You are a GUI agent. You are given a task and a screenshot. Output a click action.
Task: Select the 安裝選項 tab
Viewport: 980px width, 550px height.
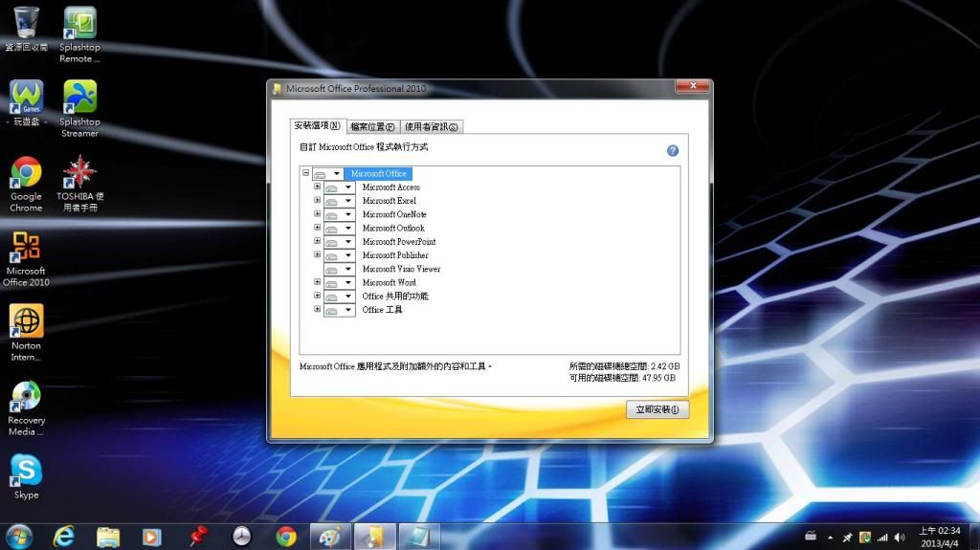318,125
